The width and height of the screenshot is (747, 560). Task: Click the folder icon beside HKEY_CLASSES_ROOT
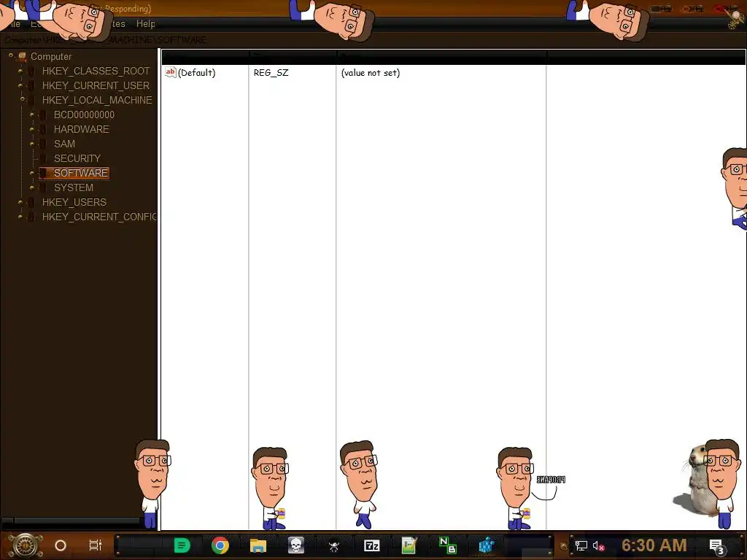[31, 71]
